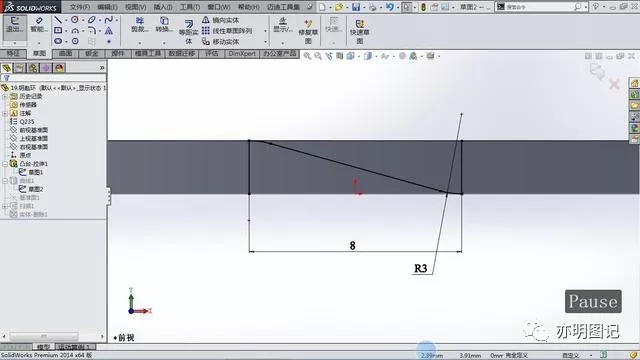Click the Save icon in top toolbar
The width and height of the screenshot is (640, 360).
(x=356, y=7)
